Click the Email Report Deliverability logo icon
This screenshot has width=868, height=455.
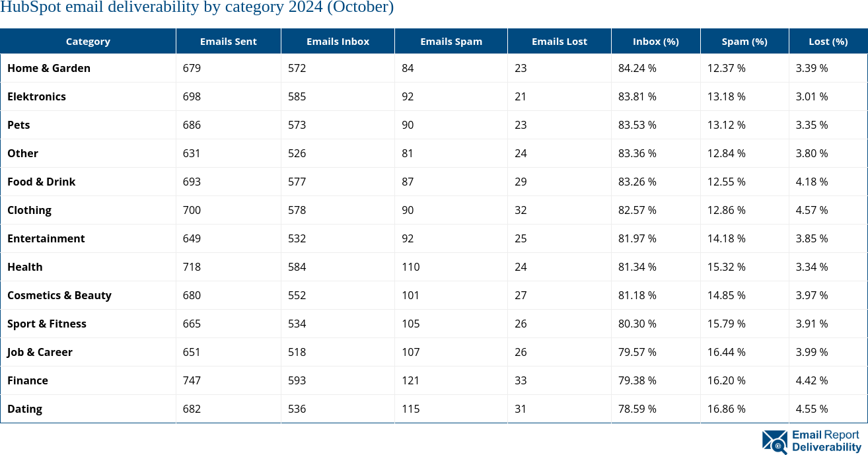[x=775, y=442]
